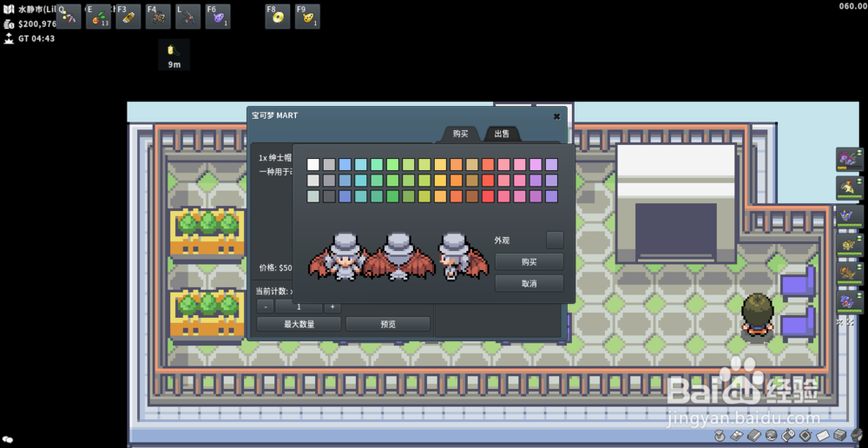The image size is (868, 448).
Task: Click the coin stack icon beside $200,976
Action: pos(9,24)
